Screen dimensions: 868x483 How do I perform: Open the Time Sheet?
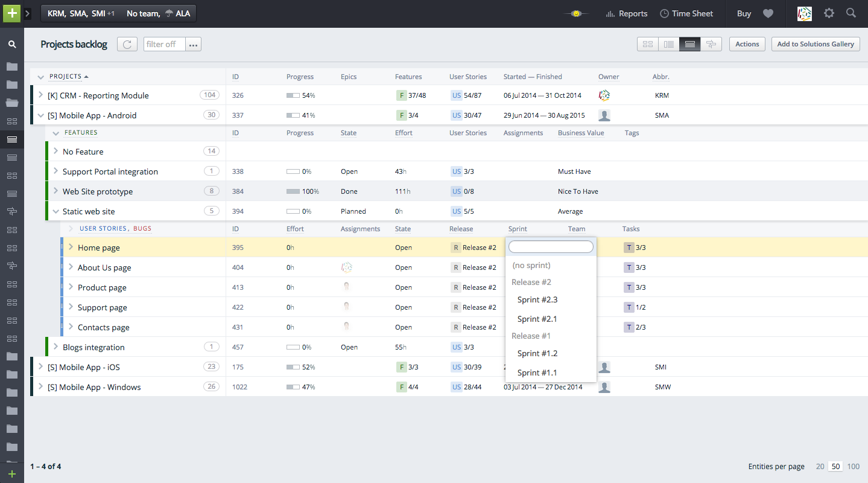click(x=686, y=13)
